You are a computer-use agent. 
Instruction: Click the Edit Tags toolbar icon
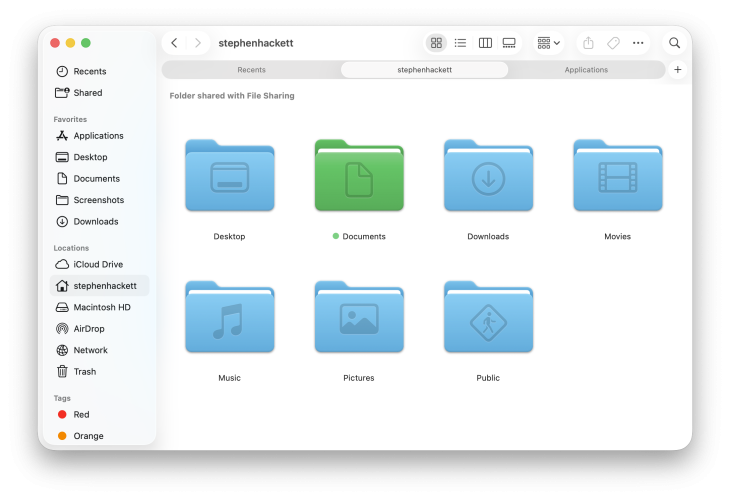(613, 43)
